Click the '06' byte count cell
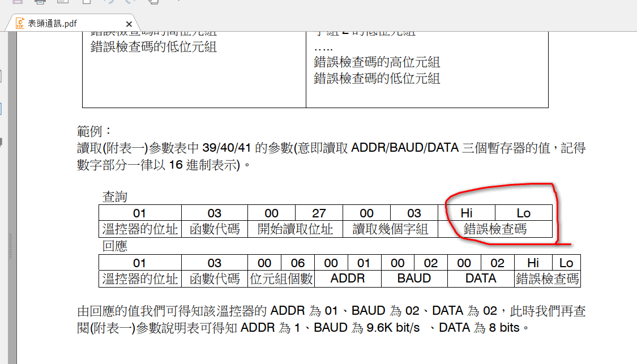This screenshot has width=637, height=364. click(298, 263)
